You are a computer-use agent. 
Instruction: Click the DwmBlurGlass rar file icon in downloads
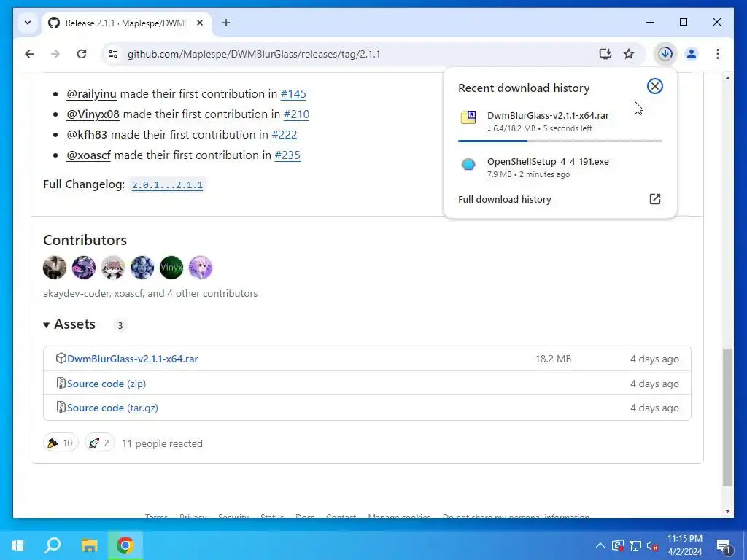[x=468, y=117]
